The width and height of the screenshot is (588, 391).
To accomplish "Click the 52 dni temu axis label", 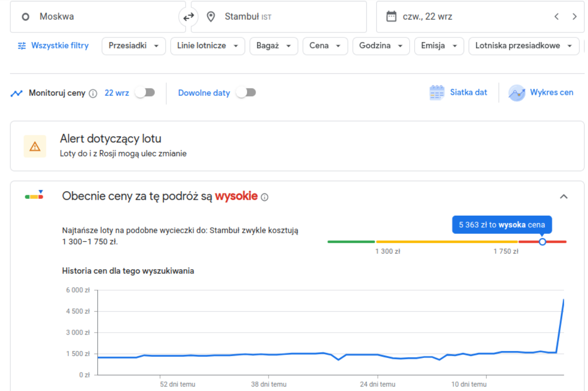I will click(x=177, y=384).
